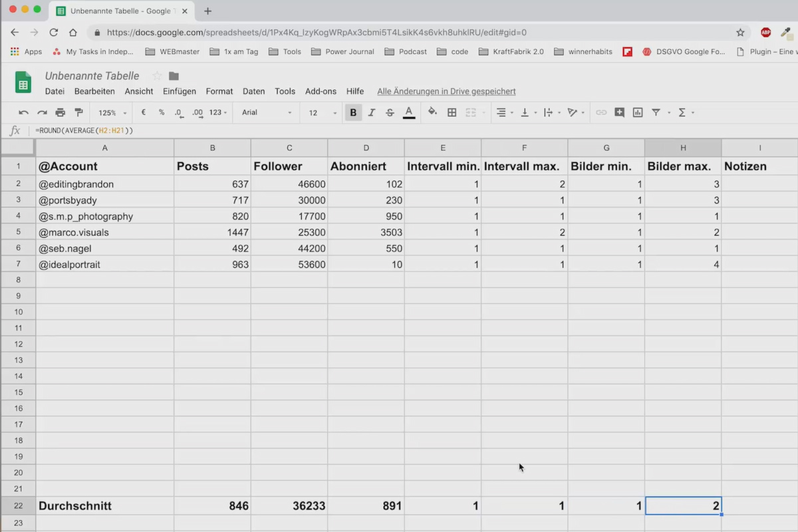Screen dimensions: 798x532
Task: Click the Undo arrow icon
Action: coord(24,113)
